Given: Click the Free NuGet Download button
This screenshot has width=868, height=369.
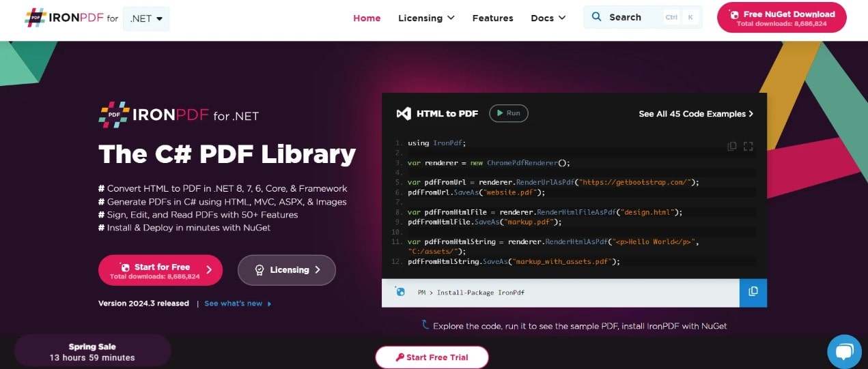Looking at the screenshot, I should click(782, 18).
